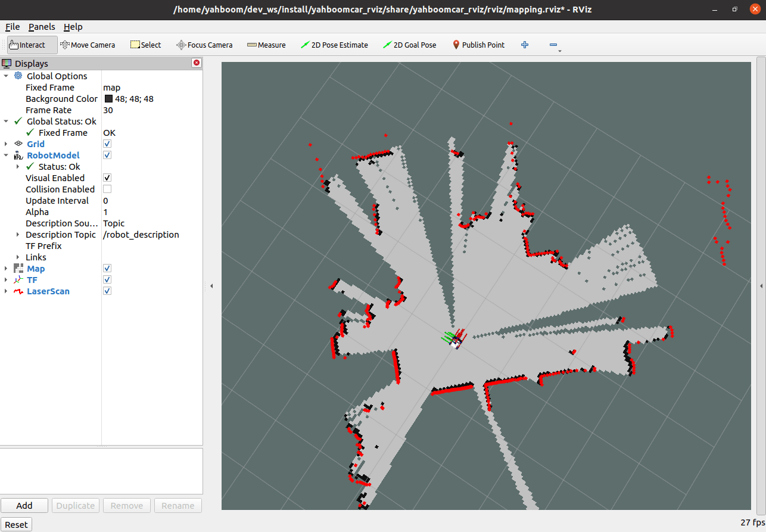Screen dimensions: 766x532
Task: Click the Global Options gear icon
Action: pyautogui.click(x=18, y=76)
